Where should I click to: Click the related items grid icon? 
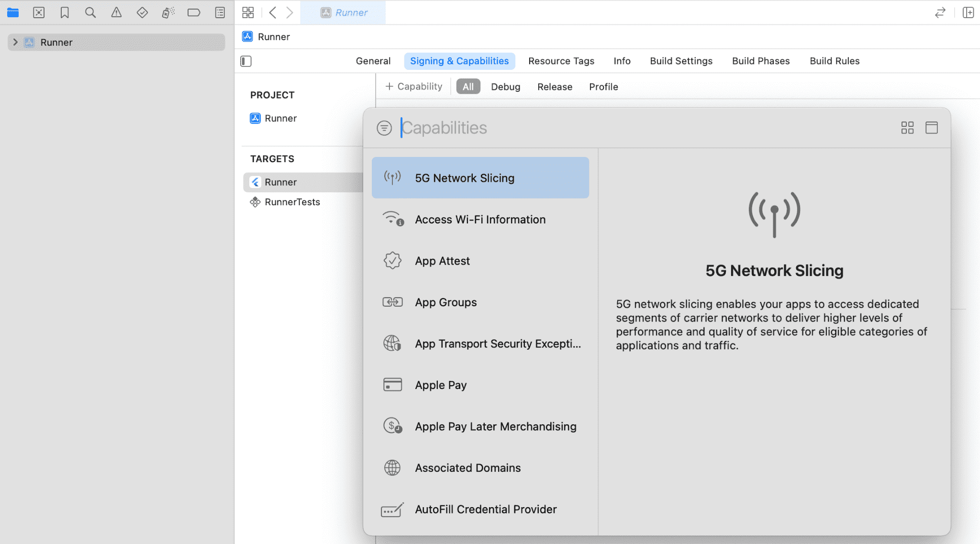click(x=248, y=12)
